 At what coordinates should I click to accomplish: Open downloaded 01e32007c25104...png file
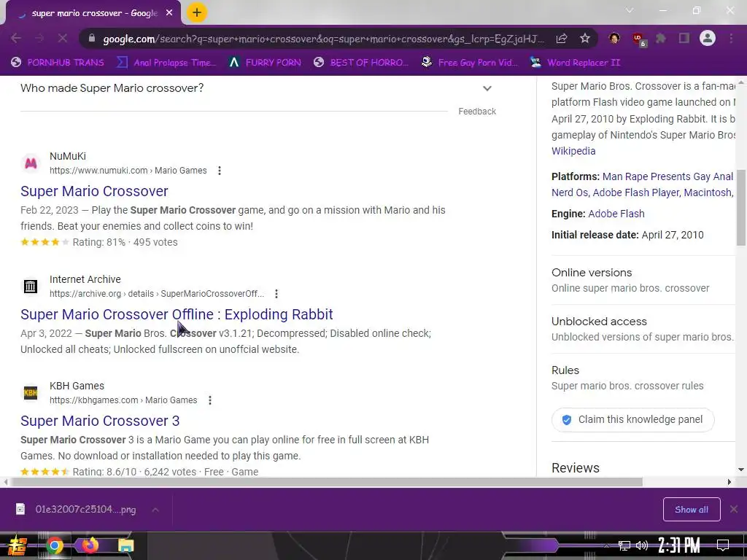(x=76, y=510)
